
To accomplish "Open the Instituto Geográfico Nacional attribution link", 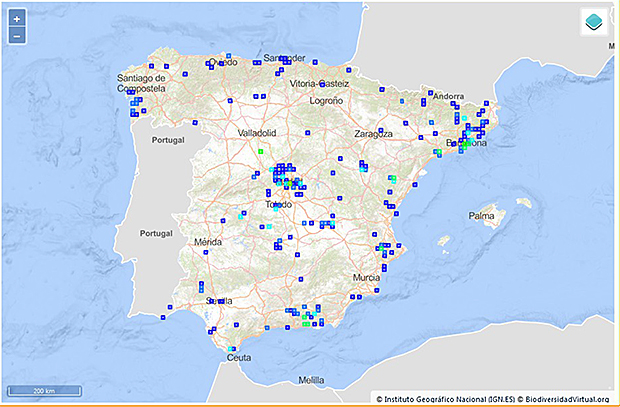I will (446, 398).
